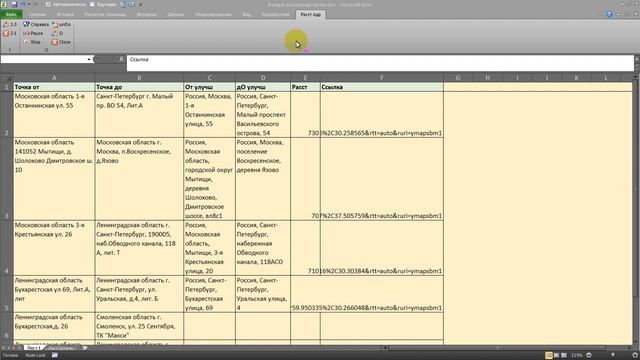This screenshot has height=360, width=640.
Task: Select column F header
Action: (x=382, y=78)
